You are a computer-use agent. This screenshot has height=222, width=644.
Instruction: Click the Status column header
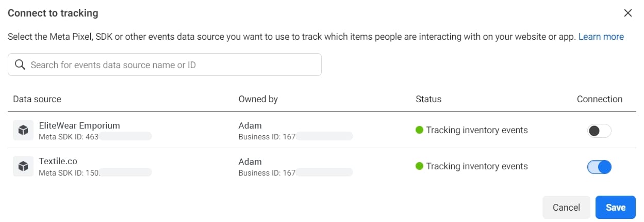(428, 99)
